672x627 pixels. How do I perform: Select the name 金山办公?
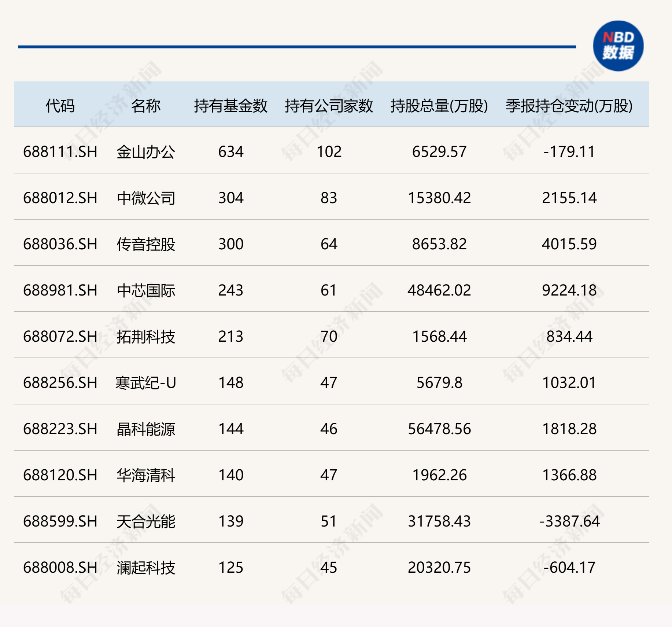point(146,152)
